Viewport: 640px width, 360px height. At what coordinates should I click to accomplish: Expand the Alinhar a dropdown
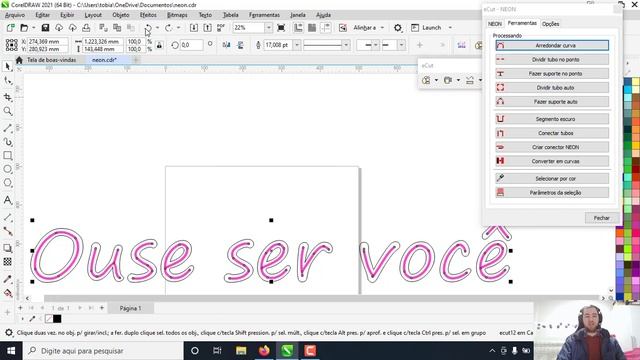tap(382, 28)
